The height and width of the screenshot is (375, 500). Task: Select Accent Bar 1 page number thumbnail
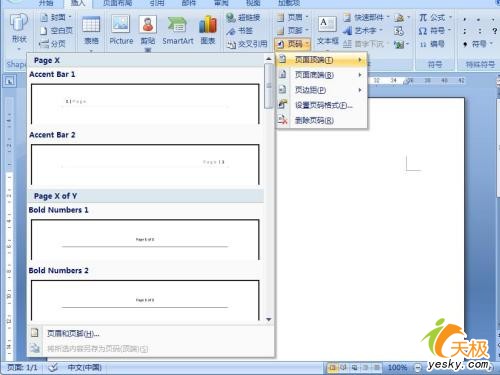(145, 104)
